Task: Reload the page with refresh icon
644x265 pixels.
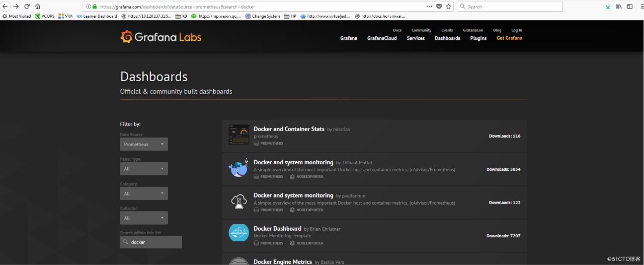Action: pyautogui.click(x=27, y=7)
